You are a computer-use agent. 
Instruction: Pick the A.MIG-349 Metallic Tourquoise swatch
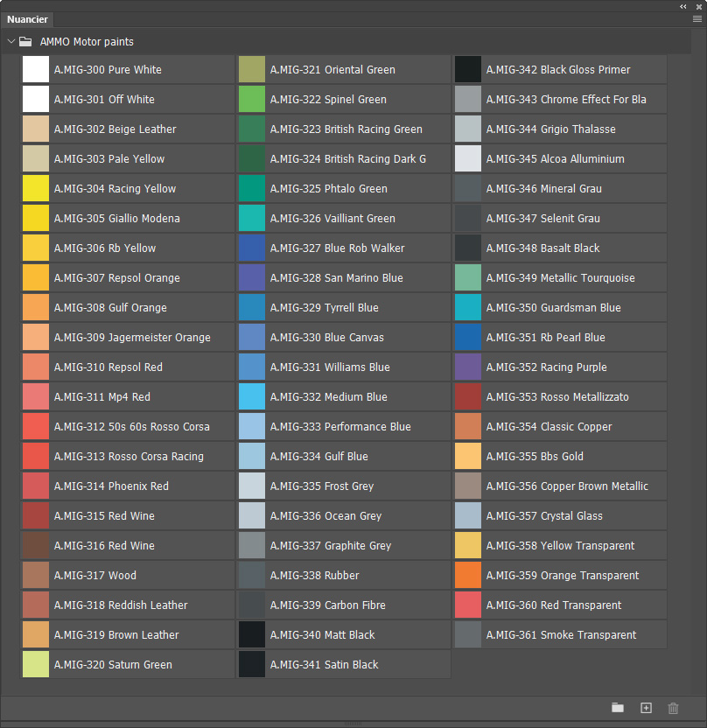click(468, 277)
